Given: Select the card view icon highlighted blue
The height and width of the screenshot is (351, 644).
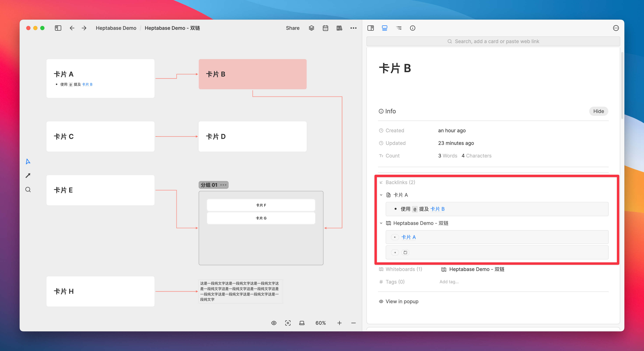Looking at the screenshot, I should click(x=384, y=28).
